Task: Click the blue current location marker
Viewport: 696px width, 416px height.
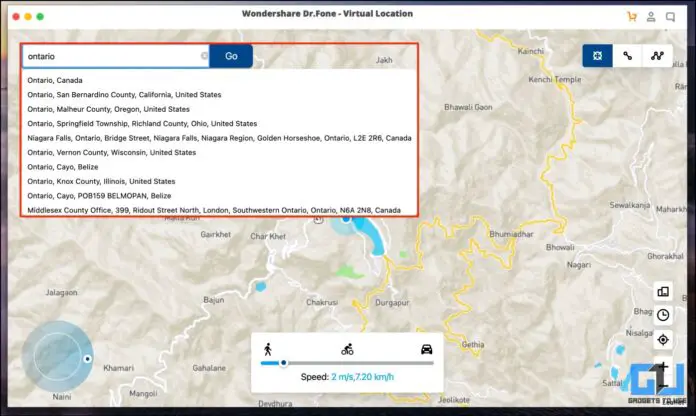Action: (x=346, y=219)
